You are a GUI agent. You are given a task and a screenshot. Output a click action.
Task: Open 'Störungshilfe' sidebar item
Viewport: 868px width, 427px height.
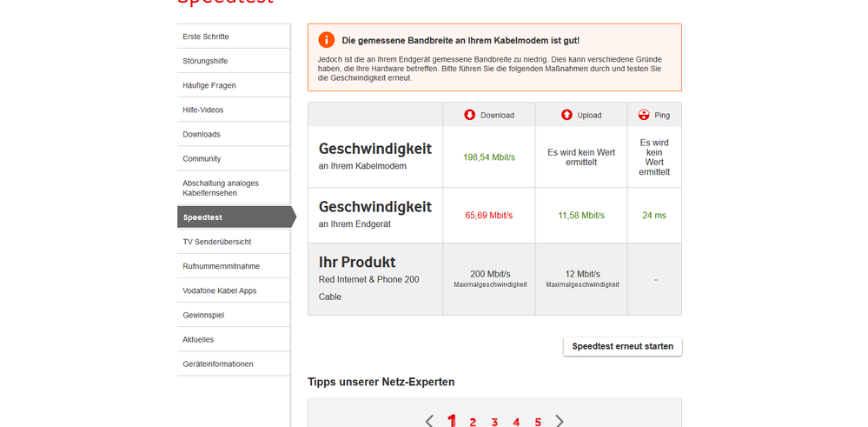coord(205,61)
